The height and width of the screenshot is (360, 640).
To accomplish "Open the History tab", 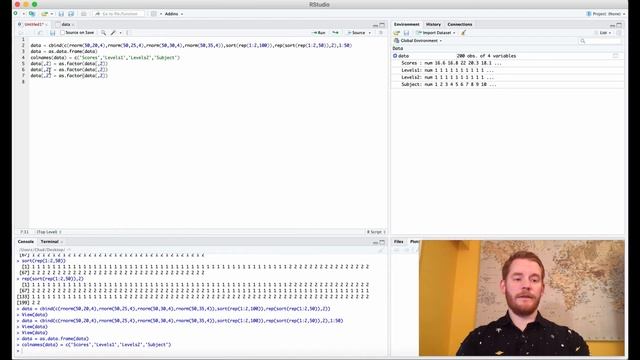I will [x=433, y=24].
